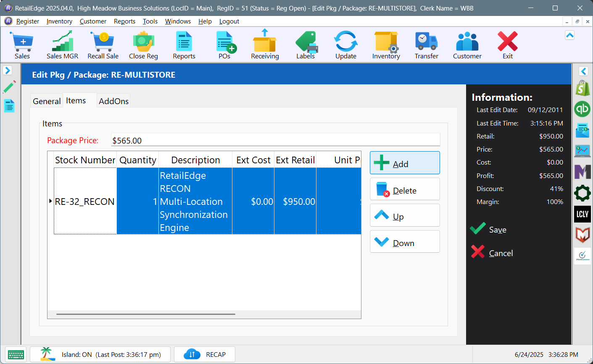Screen dimensions: 593x364
Task: Switch to the AddOns tab
Action: tap(113, 101)
